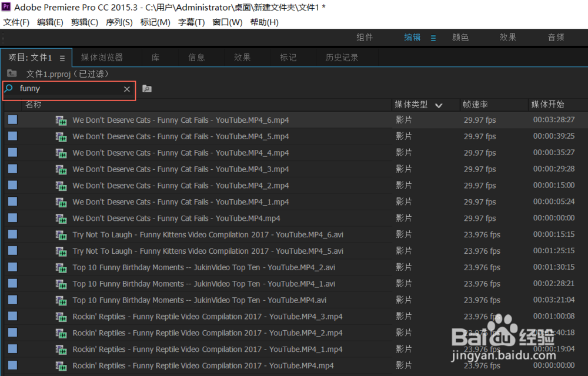The height and width of the screenshot is (376, 588).
Task: Toggle the checkbox for We Don't Deserve Cats_6.mp4
Action: 13,119
